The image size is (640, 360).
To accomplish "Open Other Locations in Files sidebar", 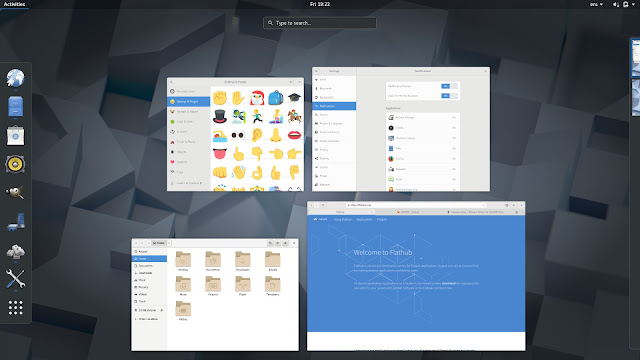I will [x=149, y=319].
